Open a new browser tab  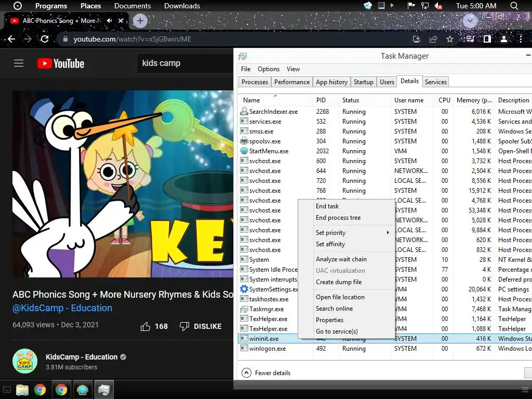click(140, 21)
